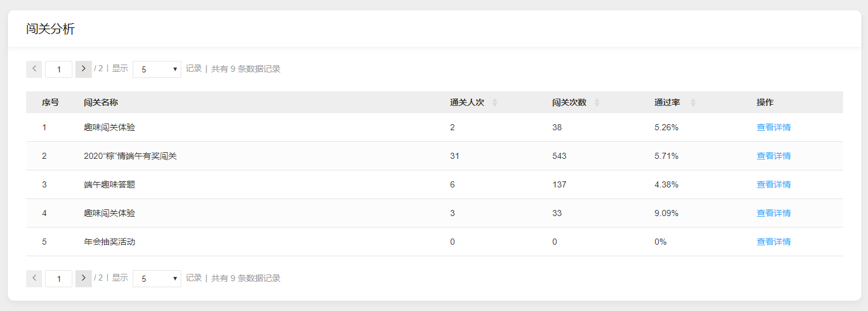Sort by 通关人次 column sort icon

[x=495, y=103]
